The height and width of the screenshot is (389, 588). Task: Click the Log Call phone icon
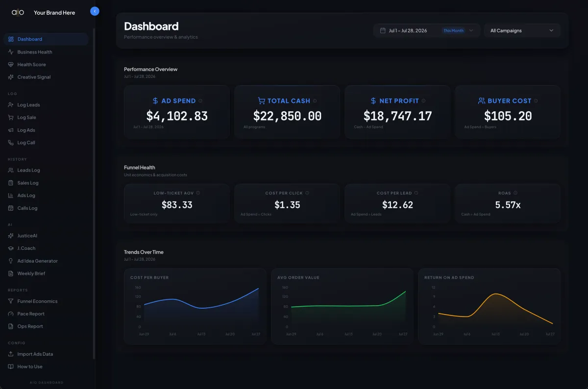(11, 143)
